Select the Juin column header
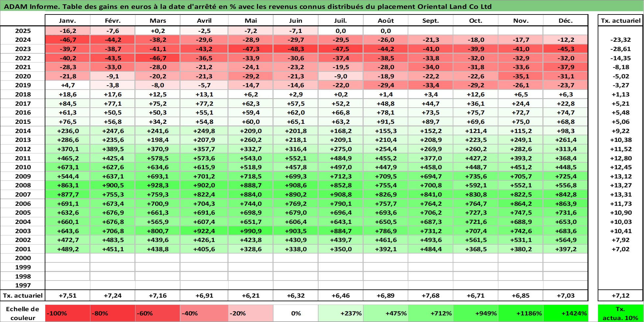Viewport: 644px width, 322px height. click(x=296, y=20)
